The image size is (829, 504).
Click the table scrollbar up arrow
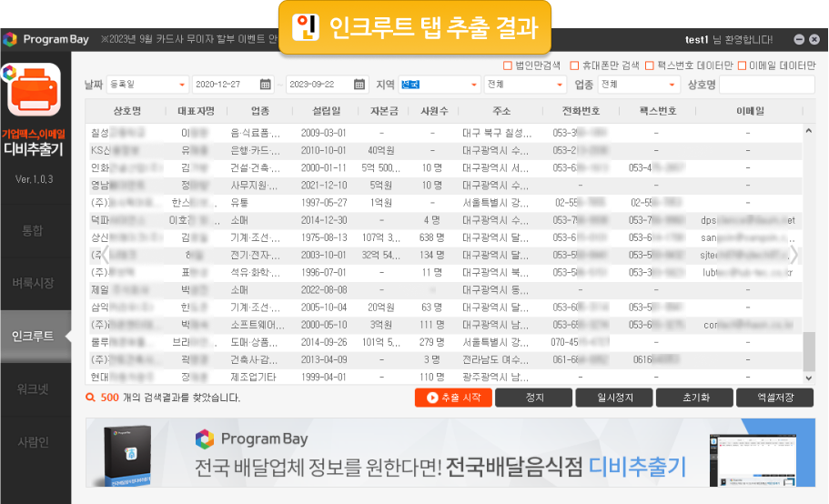pyautogui.click(x=808, y=130)
